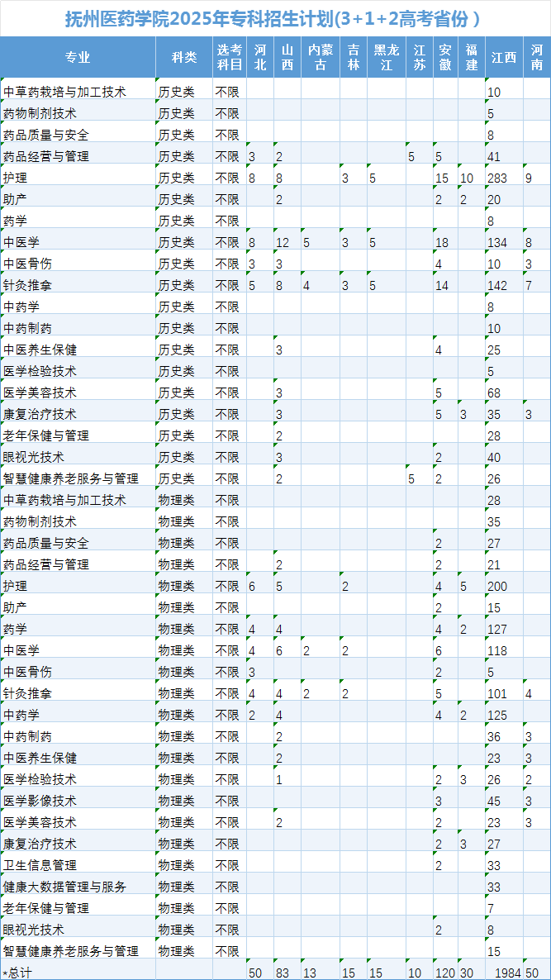Select the 专业 column header
The height and width of the screenshot is (980, 551).
[x=78, y=58]
